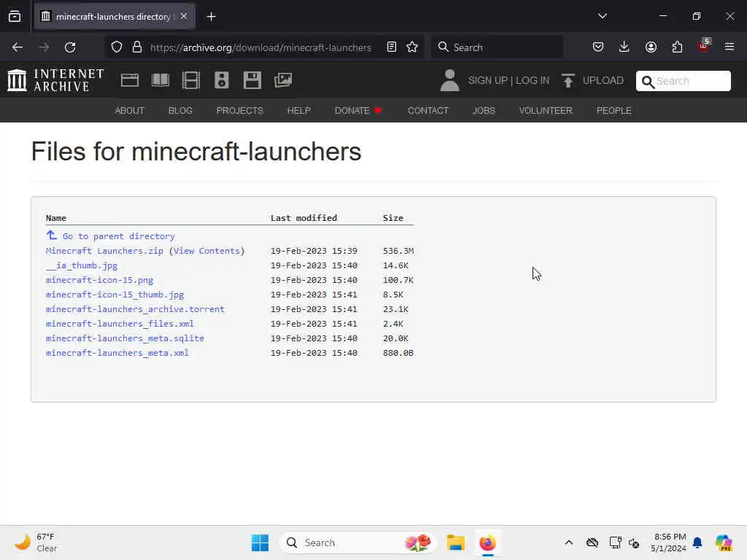
Task: Click the View Contents link
Action: pos(206,251)
